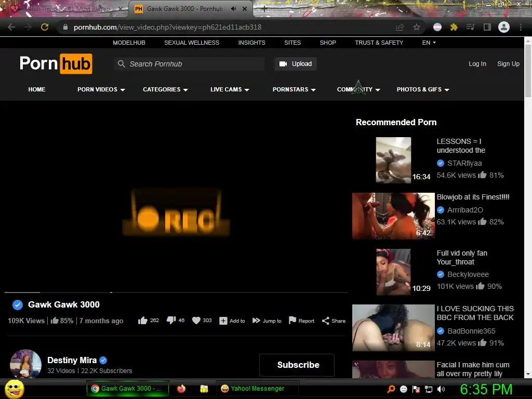Viewport: 532px width, 399px height.
Task: Open the Chrome three-dot menu
Action: (x=521, y=27)
